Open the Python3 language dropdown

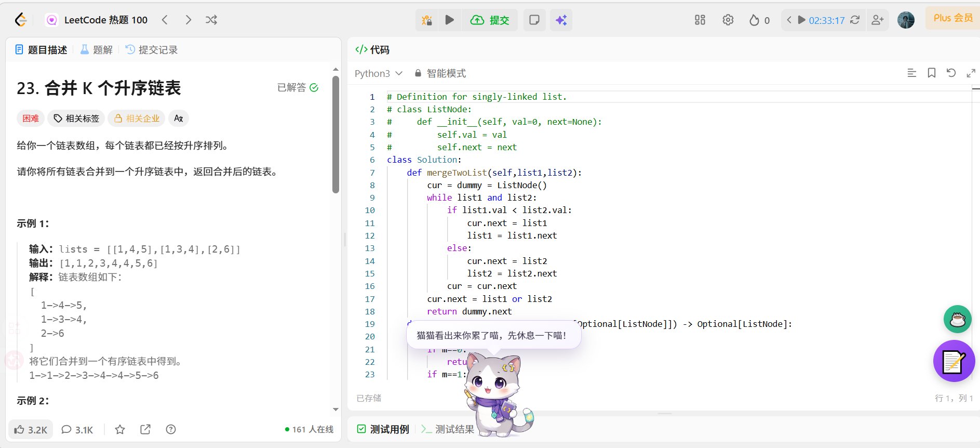click(379, 73)
